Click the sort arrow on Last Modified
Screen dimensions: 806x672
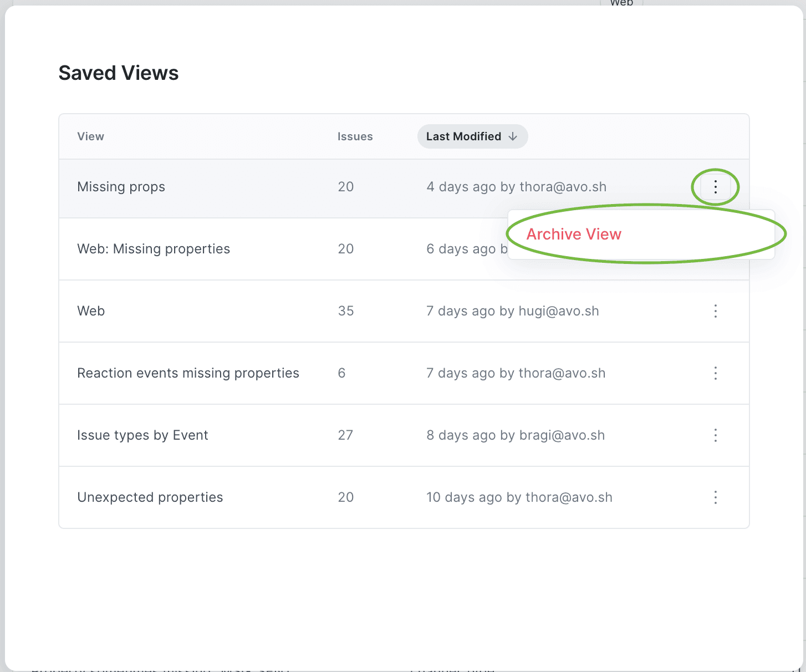[x=513, y=136]
